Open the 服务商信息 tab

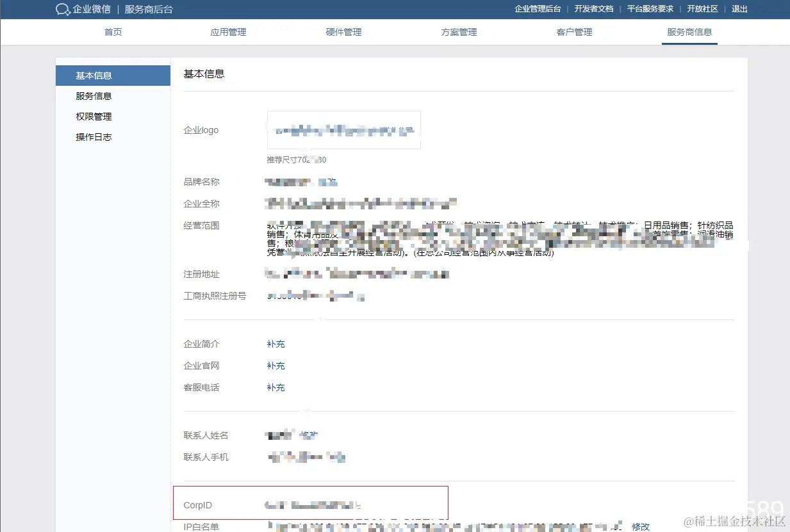689,32
